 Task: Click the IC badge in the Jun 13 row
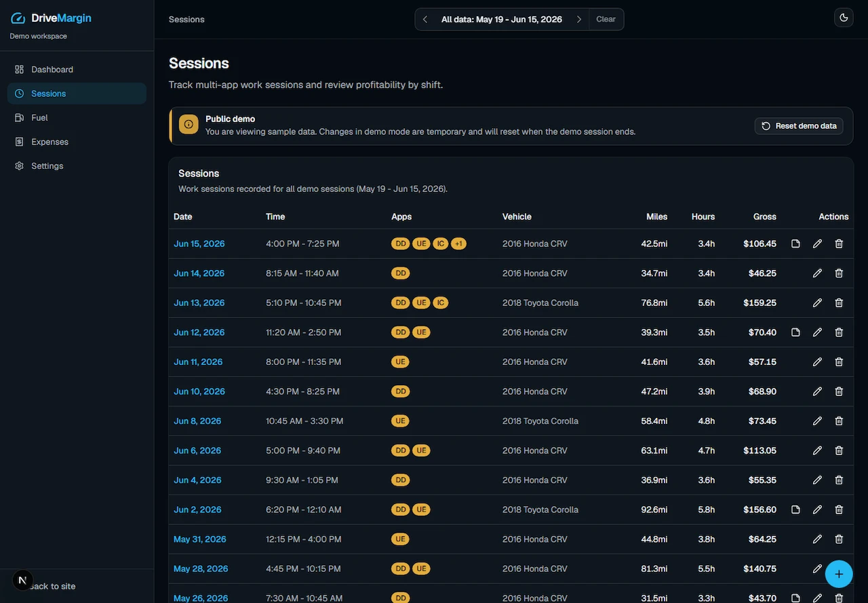(441, 303)
